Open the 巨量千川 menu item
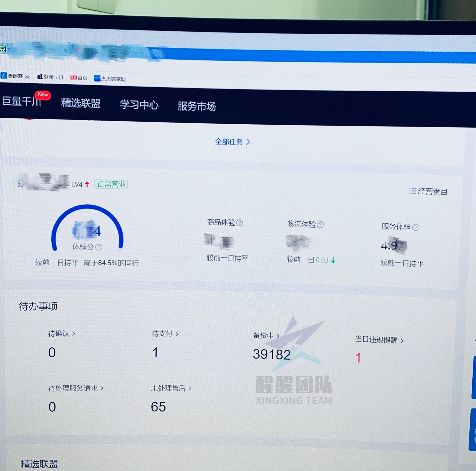The width and height of the screenshot is (476, 471). point(22,101)
